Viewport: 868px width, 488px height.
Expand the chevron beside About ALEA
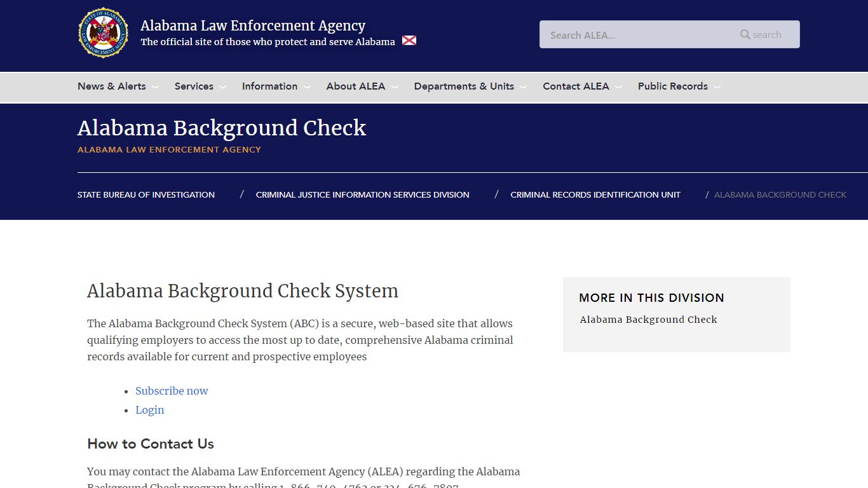(395, 87)
